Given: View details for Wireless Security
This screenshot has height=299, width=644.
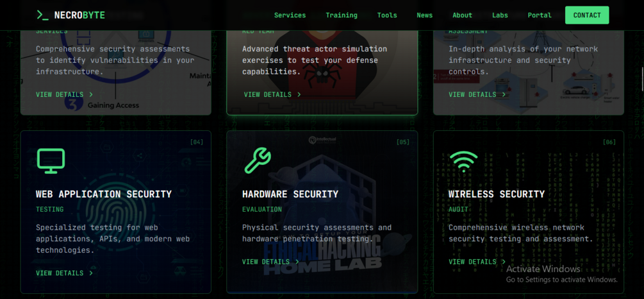Looking at the screenshot, I should point(477,262).
